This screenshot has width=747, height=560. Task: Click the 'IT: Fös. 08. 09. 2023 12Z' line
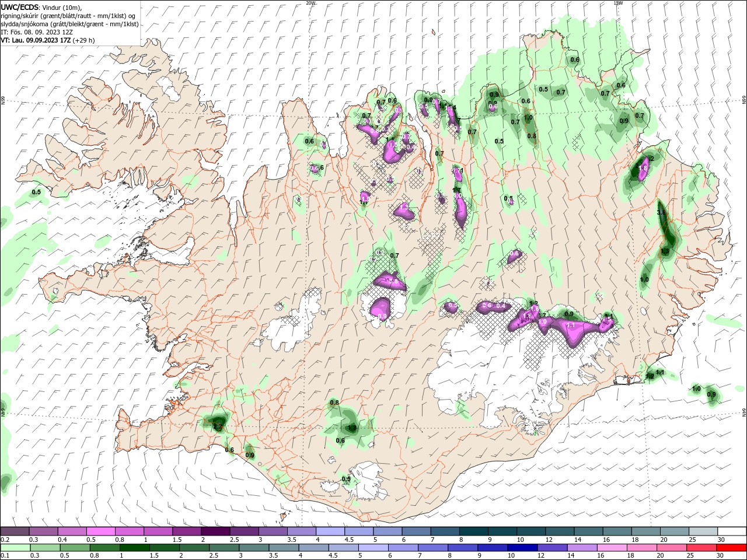tap(36, 32)
